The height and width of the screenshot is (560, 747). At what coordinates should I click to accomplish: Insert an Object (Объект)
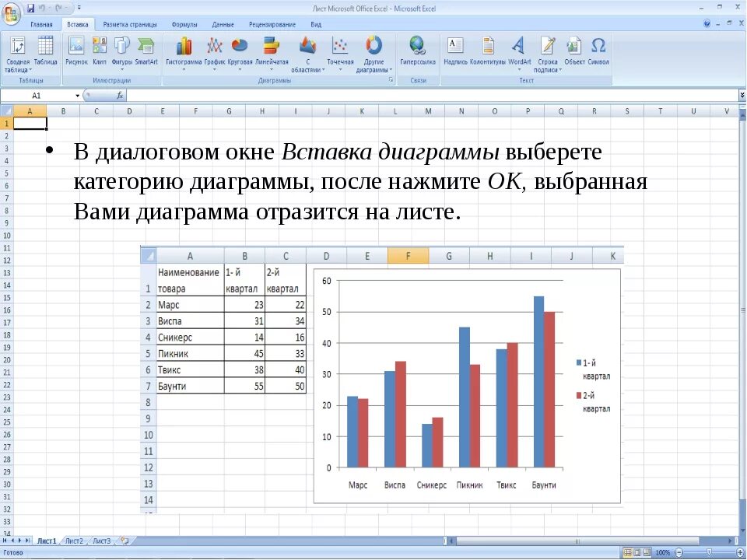coord(574,51)
